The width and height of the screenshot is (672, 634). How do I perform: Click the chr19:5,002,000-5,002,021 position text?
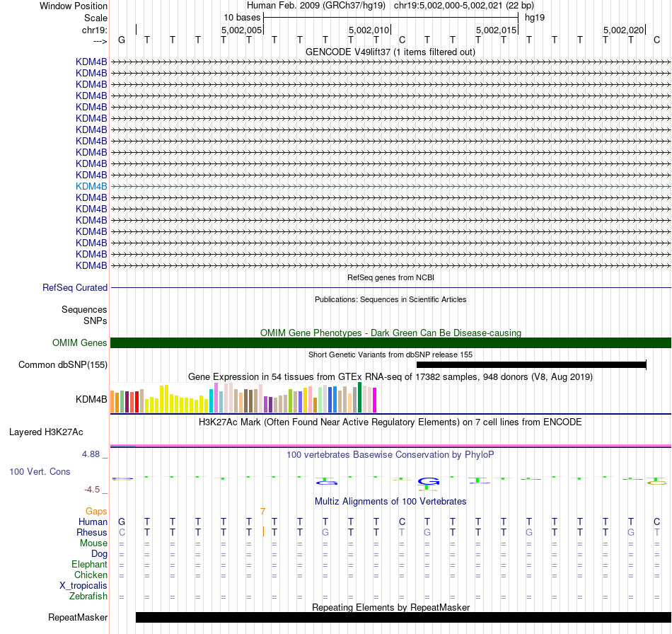click(x=464, y=6)
